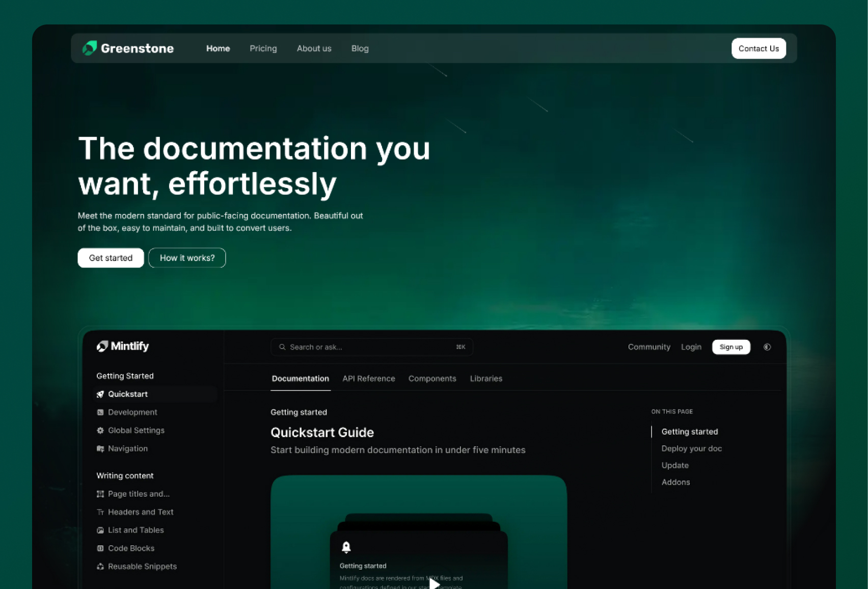Click the search magnifier icon

pos(282,347)
